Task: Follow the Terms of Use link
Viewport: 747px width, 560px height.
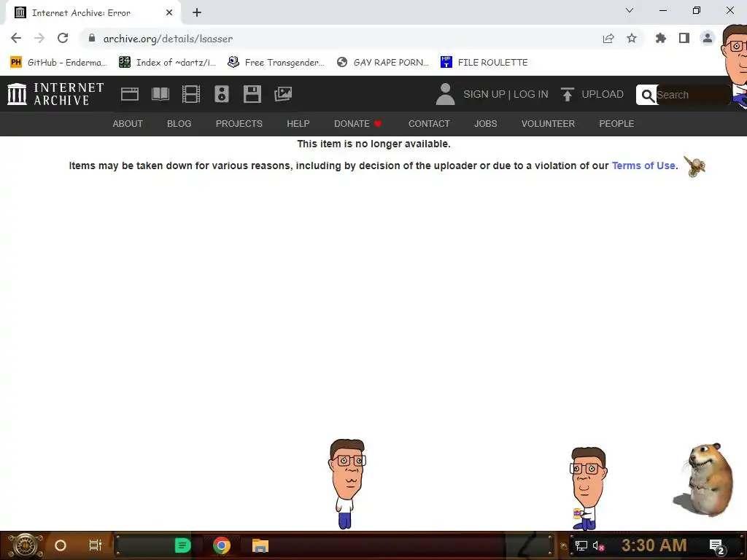Action: (643, 166)
